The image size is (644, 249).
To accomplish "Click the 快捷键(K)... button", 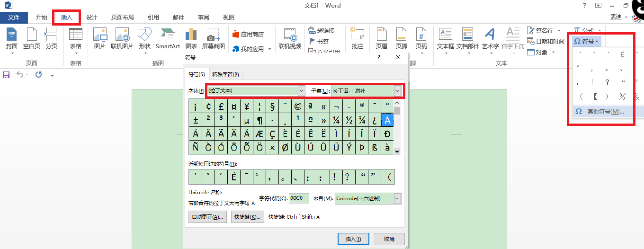I will click(x=248, y=217).
